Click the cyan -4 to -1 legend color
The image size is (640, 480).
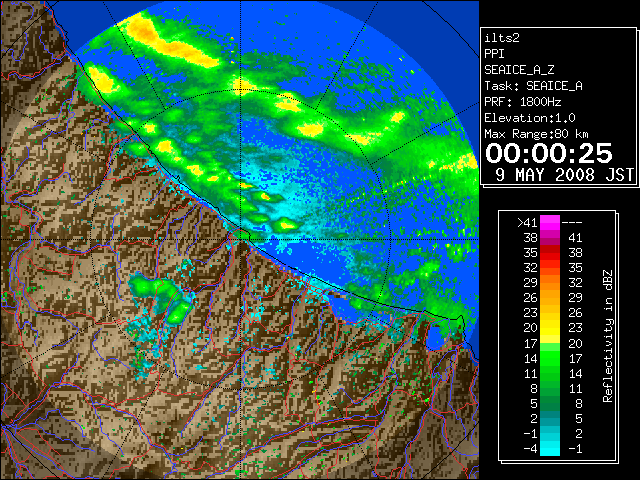click(x=550, y=448)
